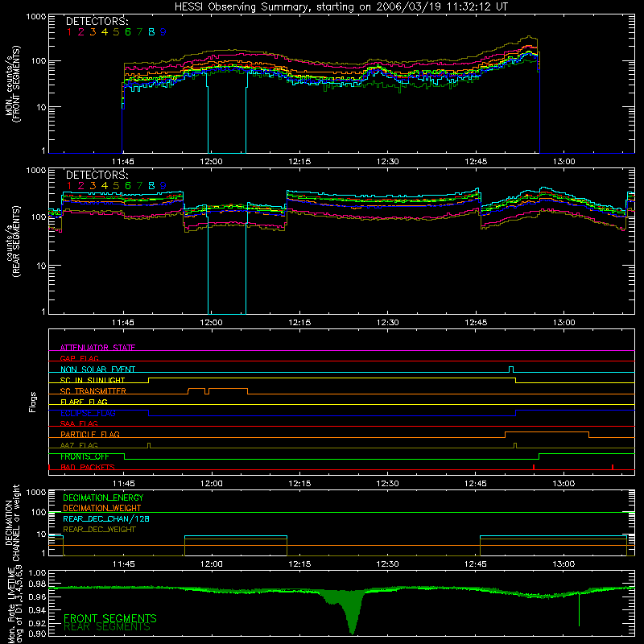This screenshot has width=644, height=644.
Task: Click the PARTICLE FLAG label
Action: [90, 434]
